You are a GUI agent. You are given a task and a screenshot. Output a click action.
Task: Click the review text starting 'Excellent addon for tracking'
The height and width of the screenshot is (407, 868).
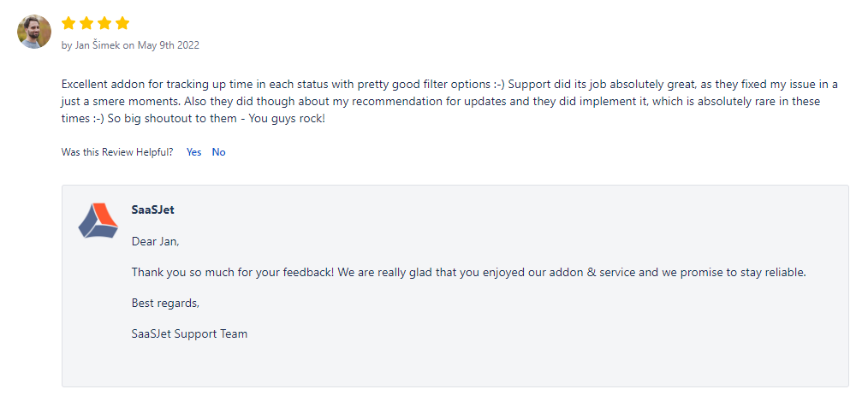pos(449,102)
